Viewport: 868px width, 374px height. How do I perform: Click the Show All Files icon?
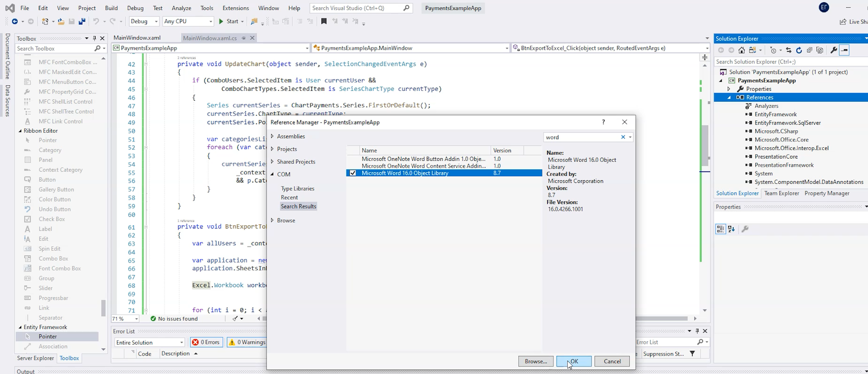(x=820, y=50)
